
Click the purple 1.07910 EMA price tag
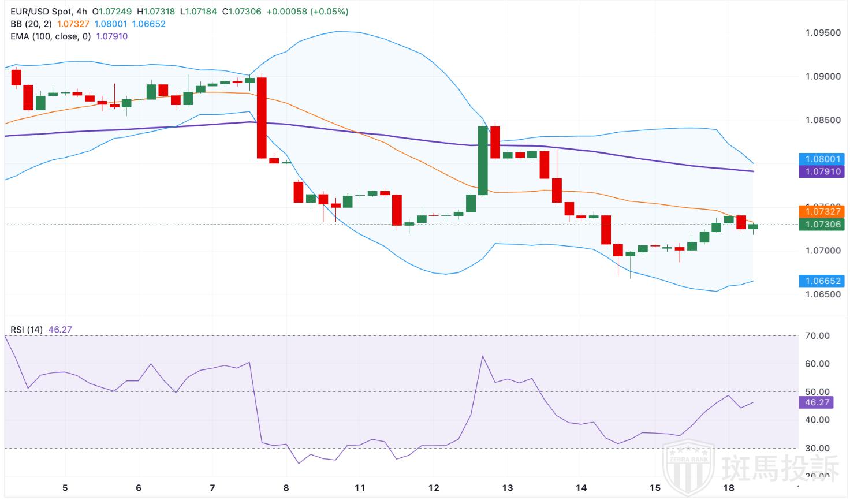click(x=822, y=171)
